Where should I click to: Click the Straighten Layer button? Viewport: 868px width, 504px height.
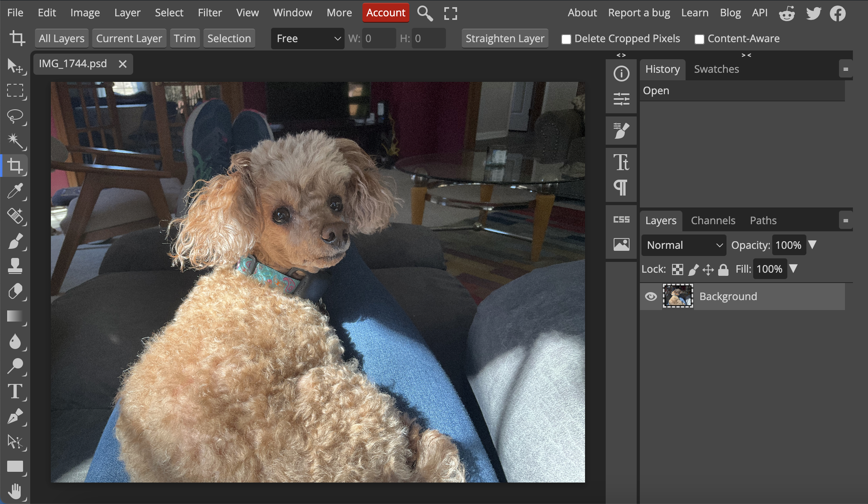[x=504, y=38]
